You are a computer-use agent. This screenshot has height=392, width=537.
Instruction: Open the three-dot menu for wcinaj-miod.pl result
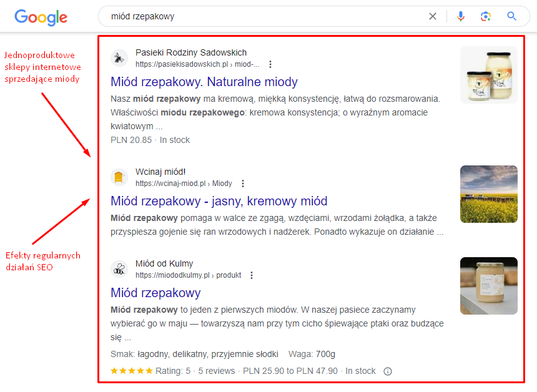(243, 183)
